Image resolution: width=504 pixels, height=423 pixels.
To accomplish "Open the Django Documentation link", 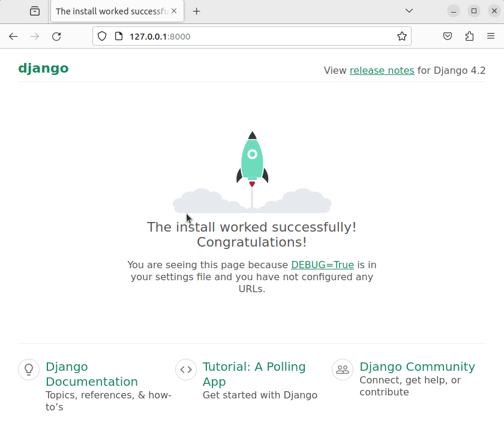I will [92, 374].
